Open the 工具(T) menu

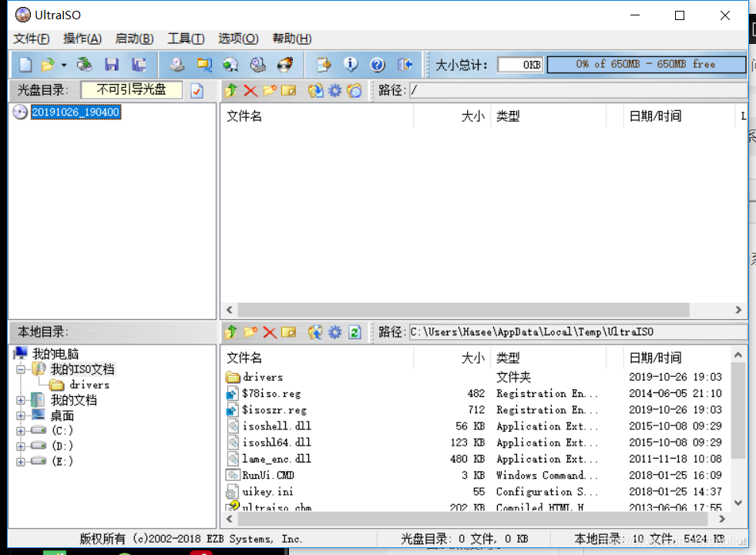point(186,39)
